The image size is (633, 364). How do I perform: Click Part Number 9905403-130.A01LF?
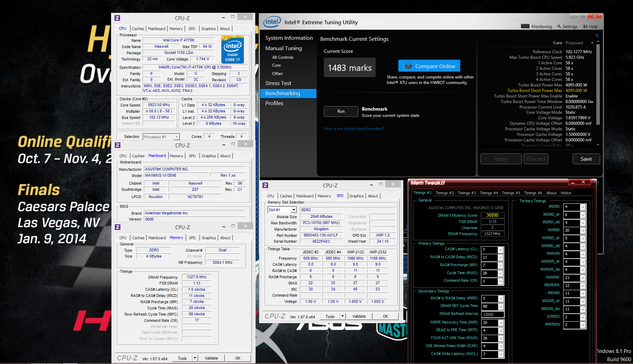[x=321, y=235]
